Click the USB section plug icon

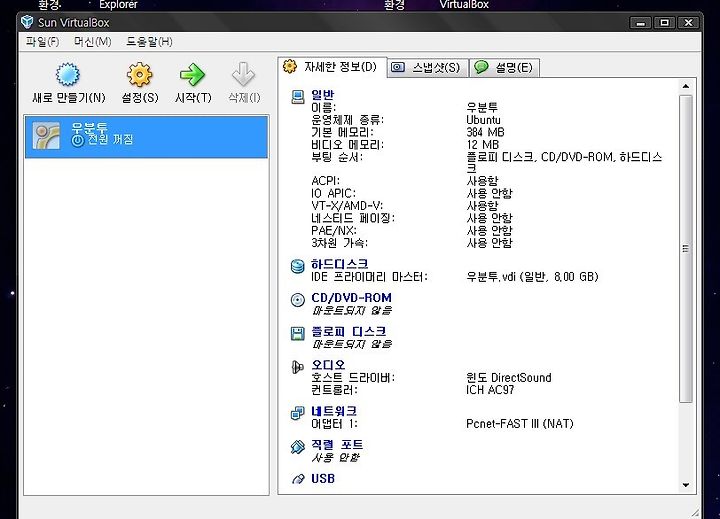click(x=298, y=479)
